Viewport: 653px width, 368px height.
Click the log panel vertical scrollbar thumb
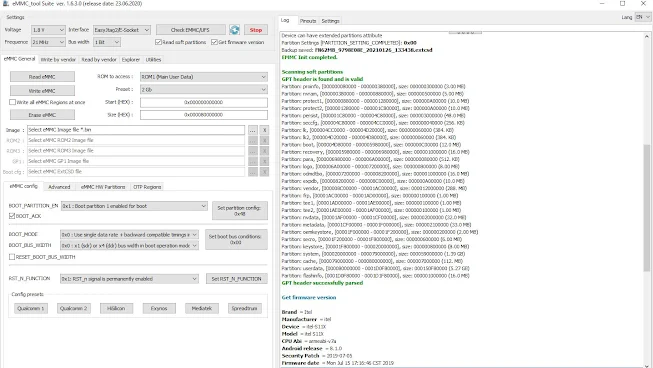point(647,208)
